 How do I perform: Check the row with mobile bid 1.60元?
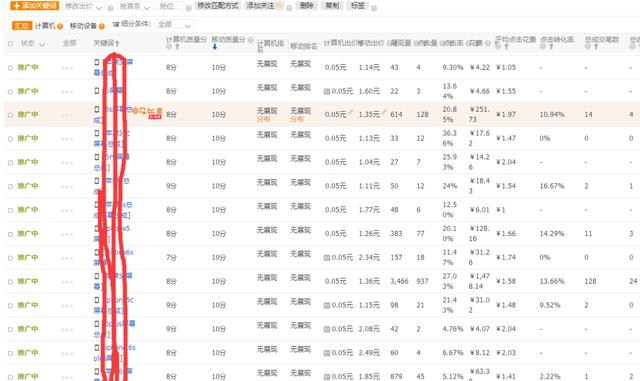coord(11,91)
